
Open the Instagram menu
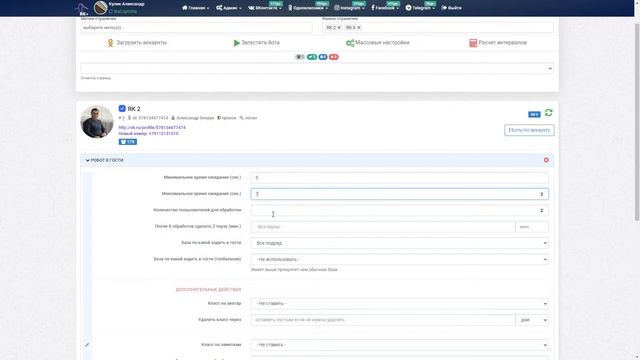point(349,8)
